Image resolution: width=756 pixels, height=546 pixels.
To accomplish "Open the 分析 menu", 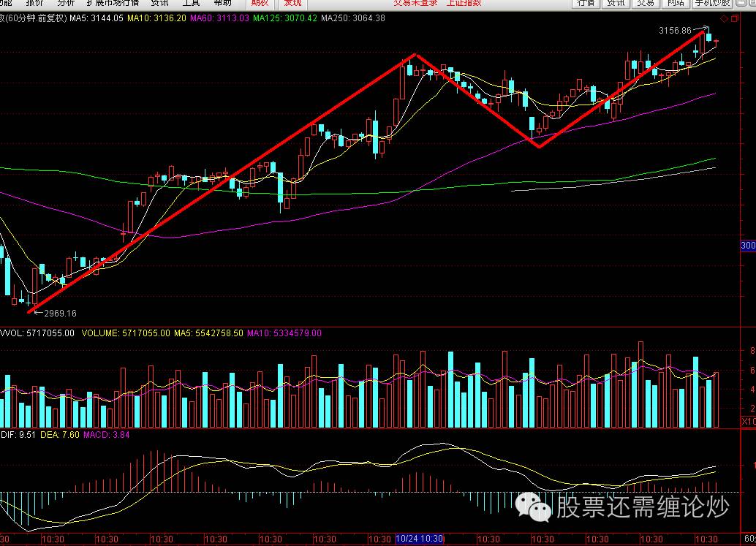I will [x=66, y=3].
